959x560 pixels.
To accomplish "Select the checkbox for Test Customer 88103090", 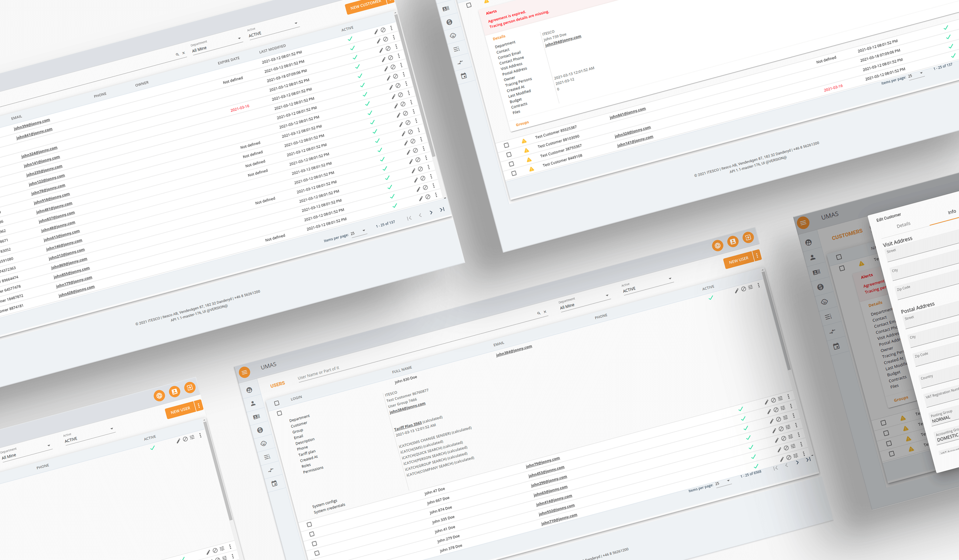I will point(509,155).
